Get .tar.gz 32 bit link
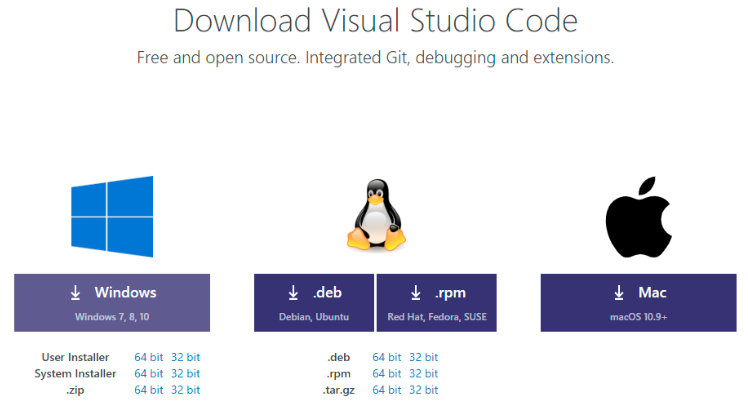The height and width of the screenshot is (412, 748). [424, 390]
